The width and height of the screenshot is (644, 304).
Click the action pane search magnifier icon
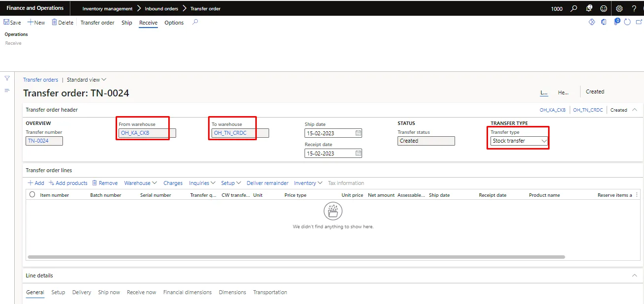(x=195, y=22)
